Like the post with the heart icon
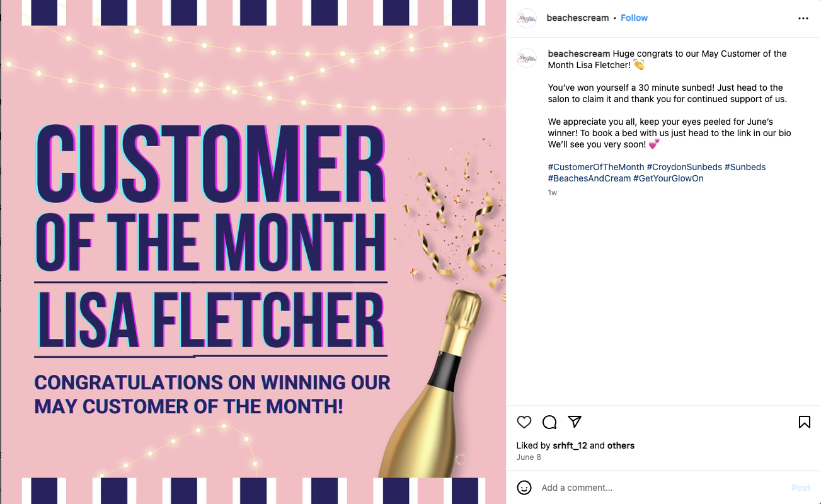The width and height of the screenshot is (821, 504). point(524,422)
